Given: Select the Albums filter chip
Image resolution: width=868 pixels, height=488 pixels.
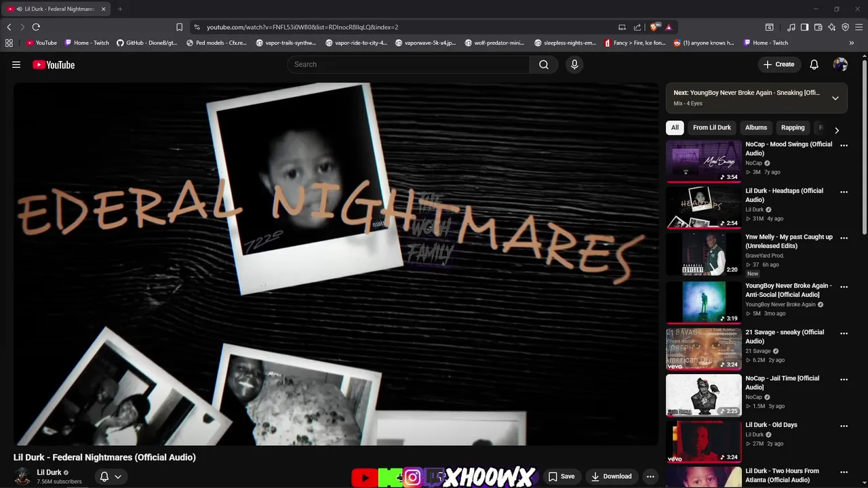Looking at the screenshot, I should 756,127.
